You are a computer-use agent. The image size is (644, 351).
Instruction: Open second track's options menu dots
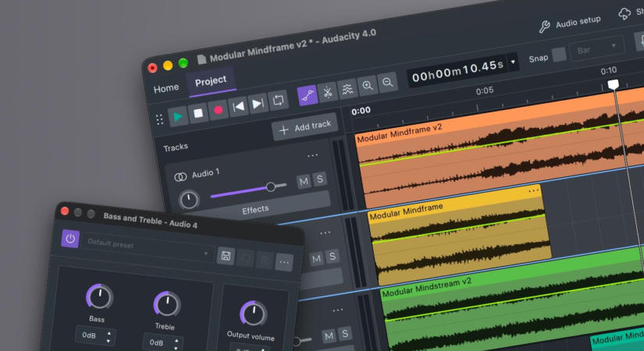pos(325,232)
